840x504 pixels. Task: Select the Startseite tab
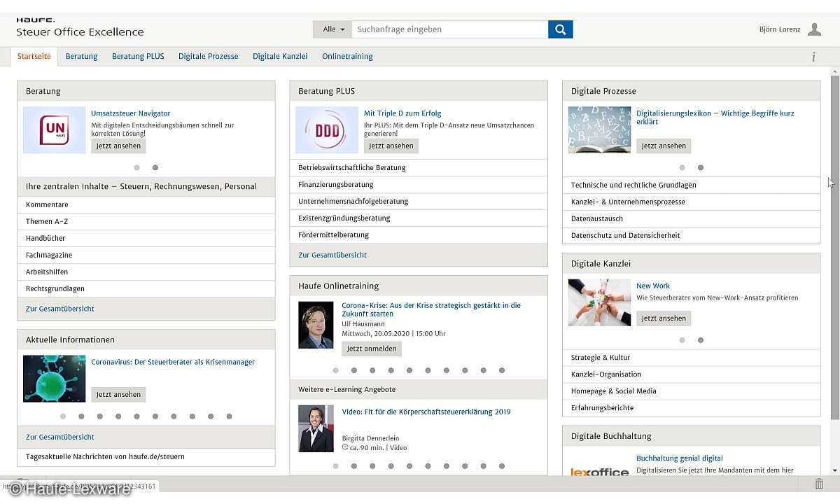click(34, 57)
